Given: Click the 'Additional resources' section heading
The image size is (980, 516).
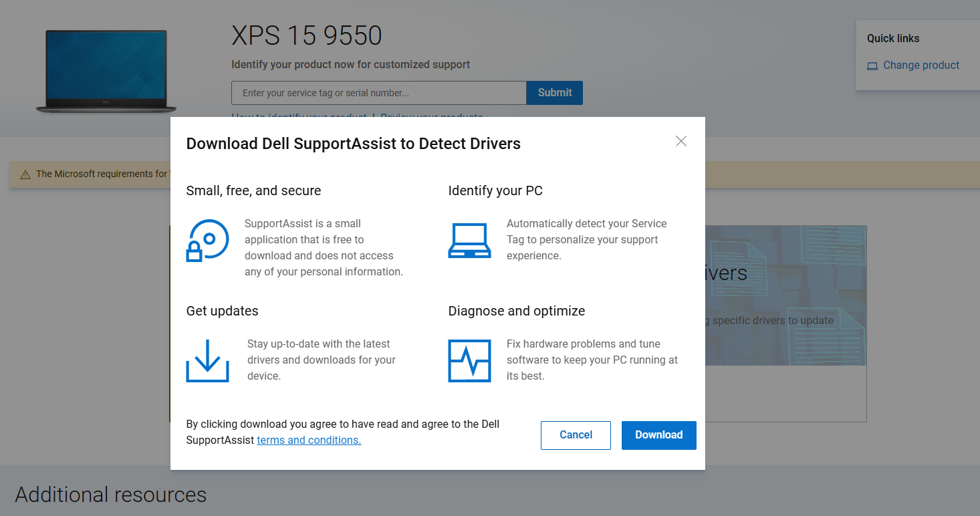Looking at the screenshot, I should click(x=110, y=495).
